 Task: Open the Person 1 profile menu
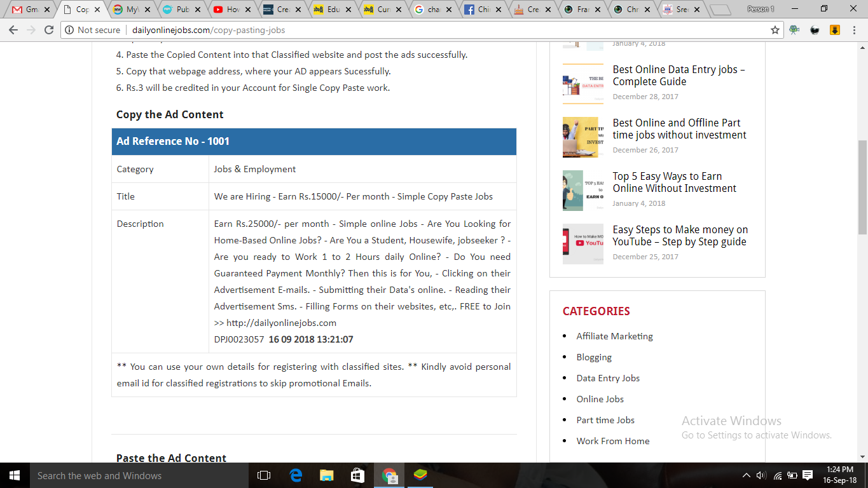tap(761, 10)
